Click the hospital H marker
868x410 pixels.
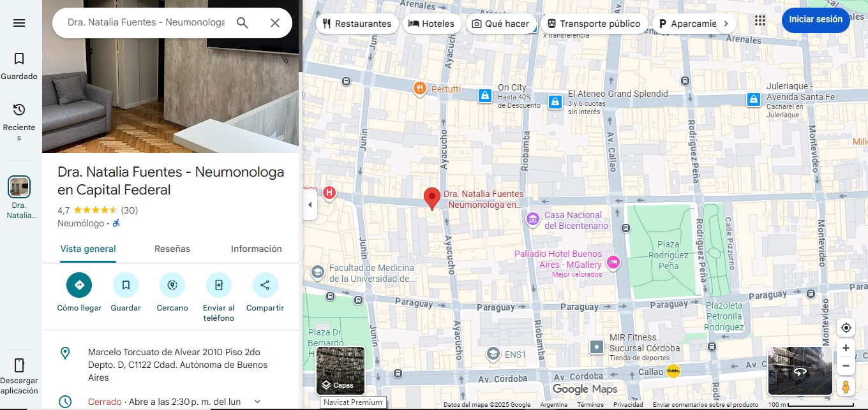[x=329, y=192]
